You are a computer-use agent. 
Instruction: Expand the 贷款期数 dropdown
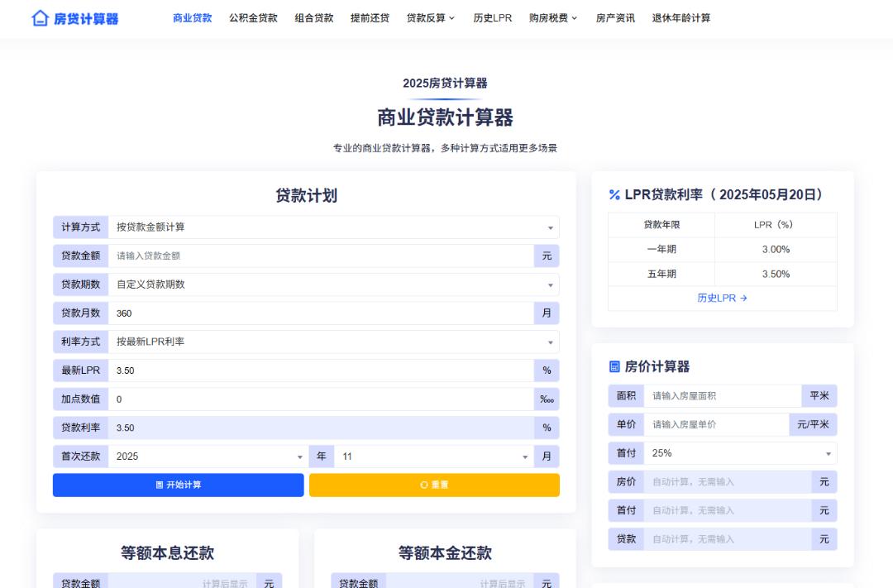(x=333, y=284)
